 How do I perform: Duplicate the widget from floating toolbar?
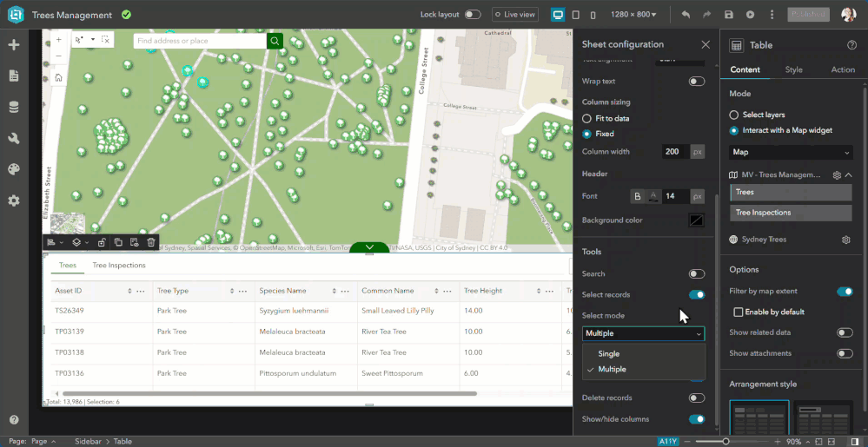coord(118,242)
